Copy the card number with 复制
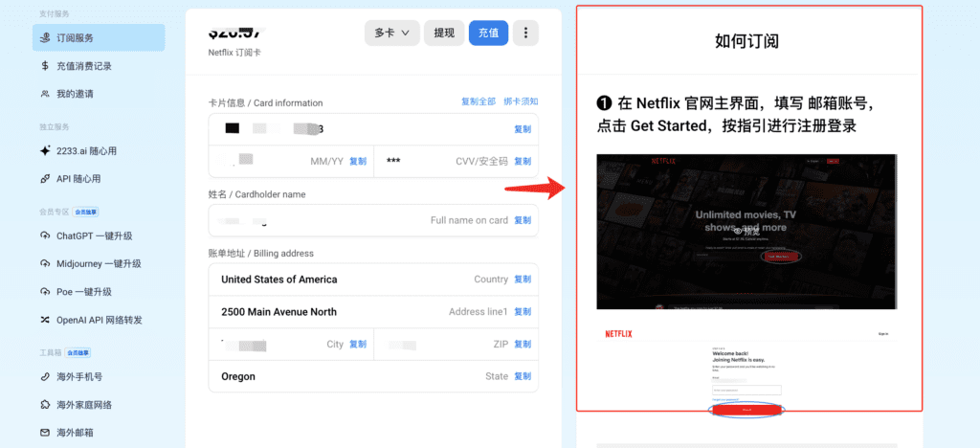The width and height of the screenshot is (980, 448). [523, 129]
